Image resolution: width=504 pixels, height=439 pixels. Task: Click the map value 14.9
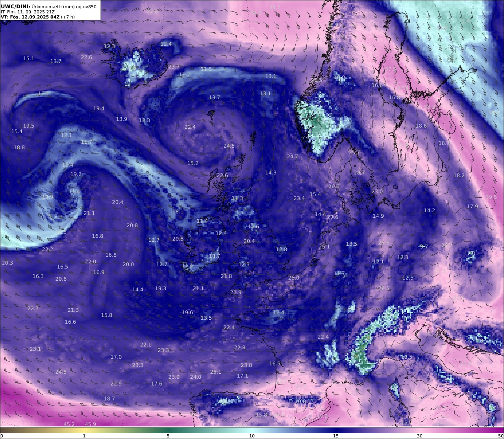click(x=378, y=216)
